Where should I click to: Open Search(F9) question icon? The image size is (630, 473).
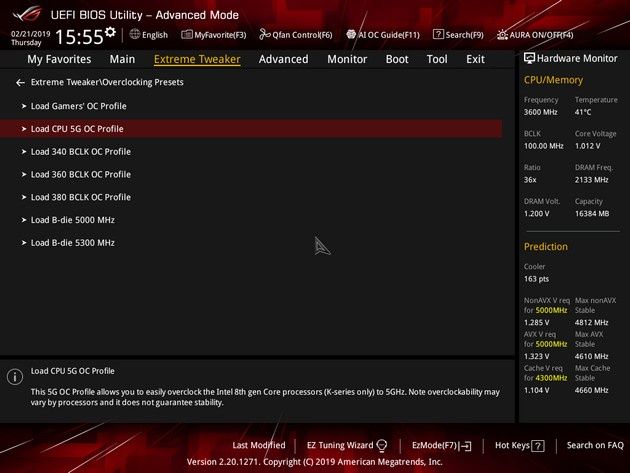click(x=438, y=35)
